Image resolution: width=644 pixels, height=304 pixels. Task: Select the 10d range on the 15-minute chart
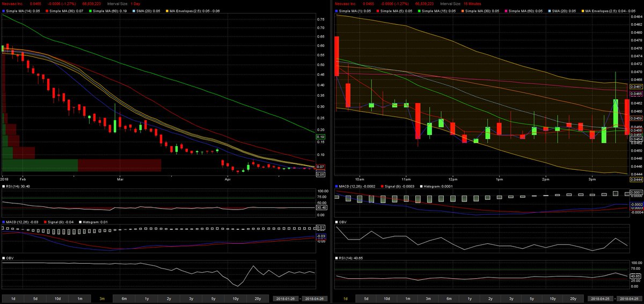coord(388,298)
